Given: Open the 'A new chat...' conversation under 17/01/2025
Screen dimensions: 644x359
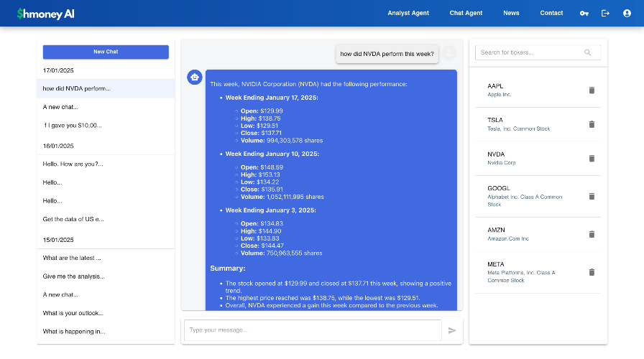Looking at the screenshot, I should (106, 107).
